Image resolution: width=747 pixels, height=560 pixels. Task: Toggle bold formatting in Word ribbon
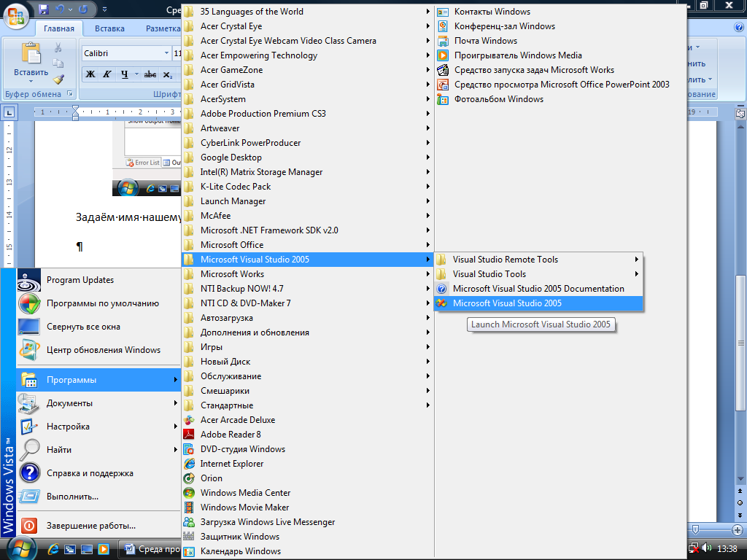pos(90,74)
